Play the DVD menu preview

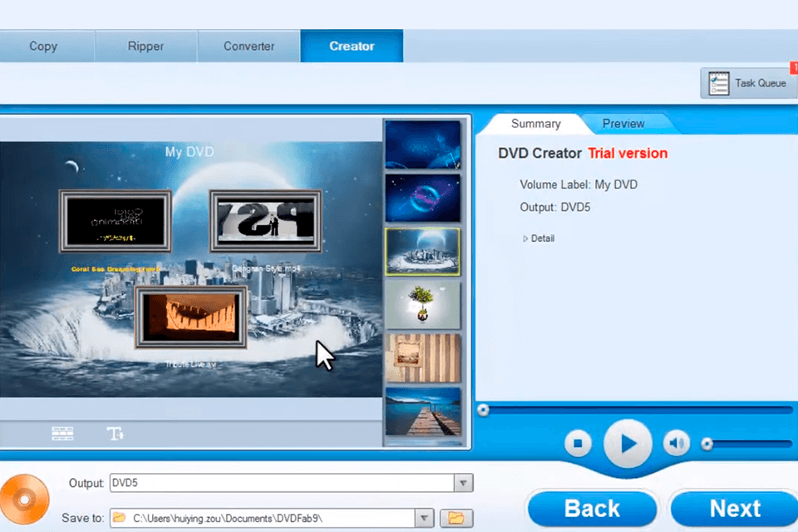628,443
